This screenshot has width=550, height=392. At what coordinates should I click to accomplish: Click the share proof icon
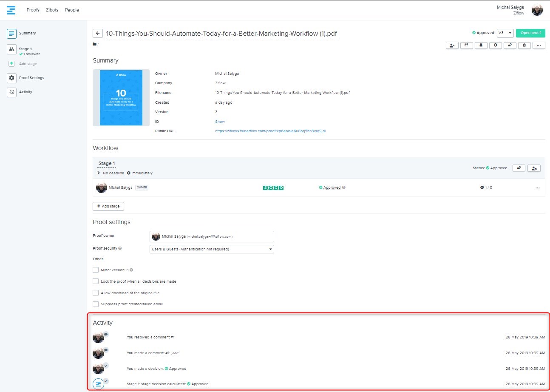coord(466,45)
